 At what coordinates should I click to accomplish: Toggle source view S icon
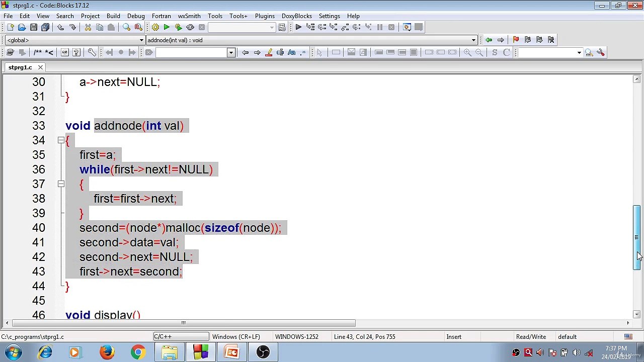495,52
